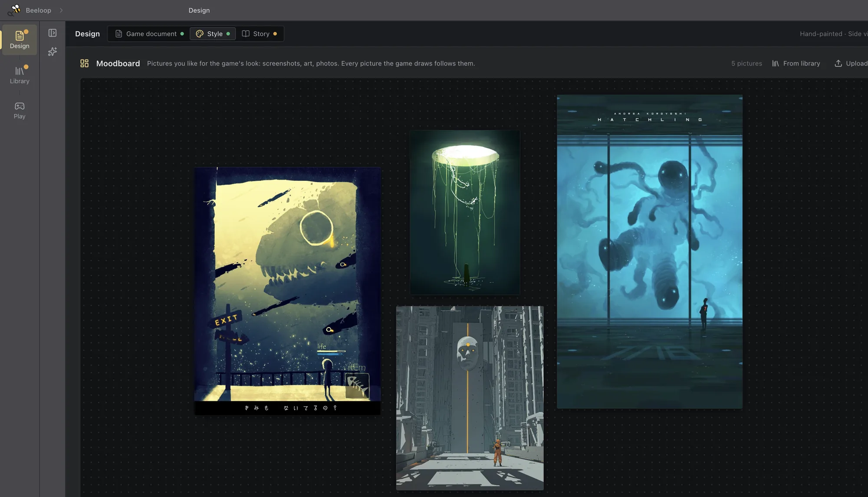Switch to the Game document tab

click(x=149, y=34)
